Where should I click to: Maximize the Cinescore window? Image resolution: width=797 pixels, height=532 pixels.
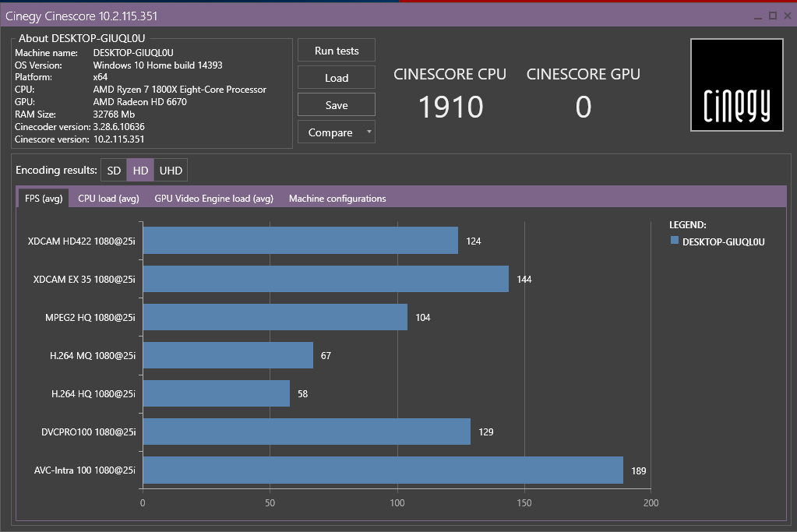773,16
